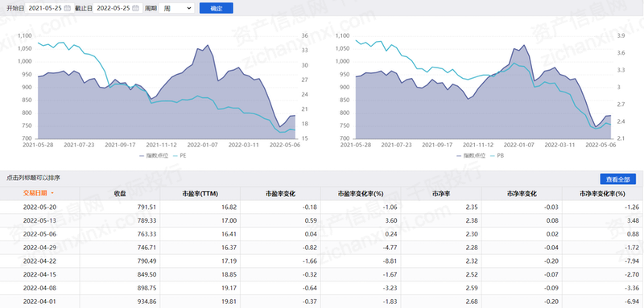Click the 点击列标题可以排序 hint text
Screen dimensions: 644x308
[x=33, y=178]
